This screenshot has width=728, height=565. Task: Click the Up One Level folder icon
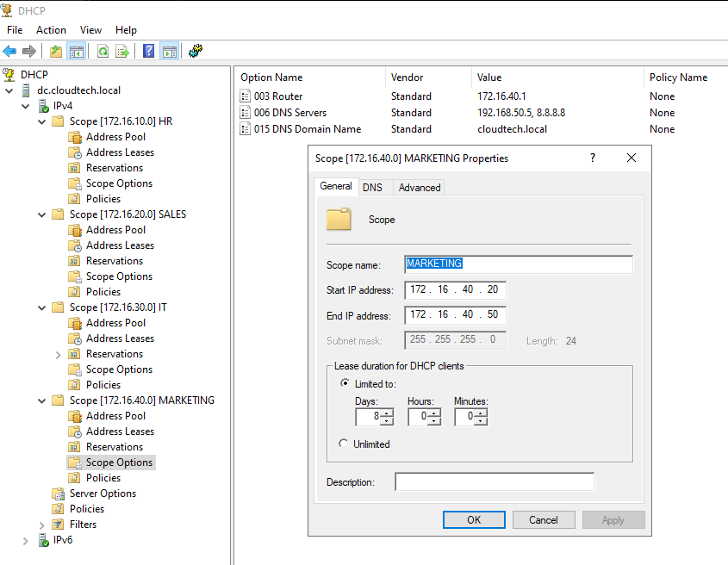click(56, 51)
